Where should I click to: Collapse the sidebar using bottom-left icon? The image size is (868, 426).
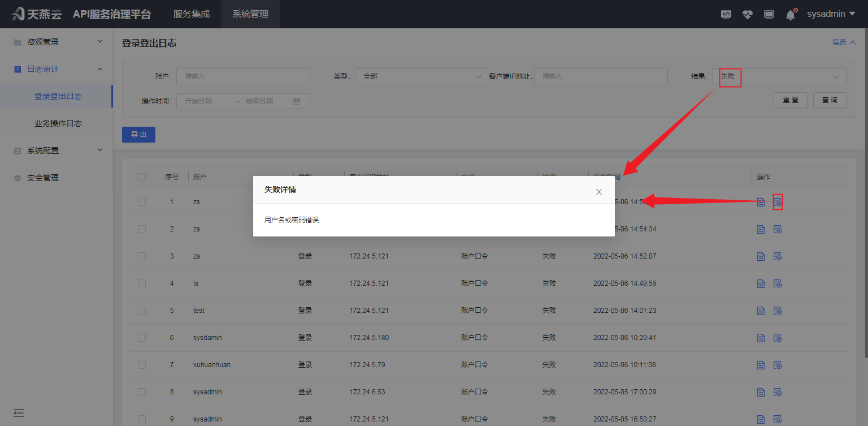point(19,413)
